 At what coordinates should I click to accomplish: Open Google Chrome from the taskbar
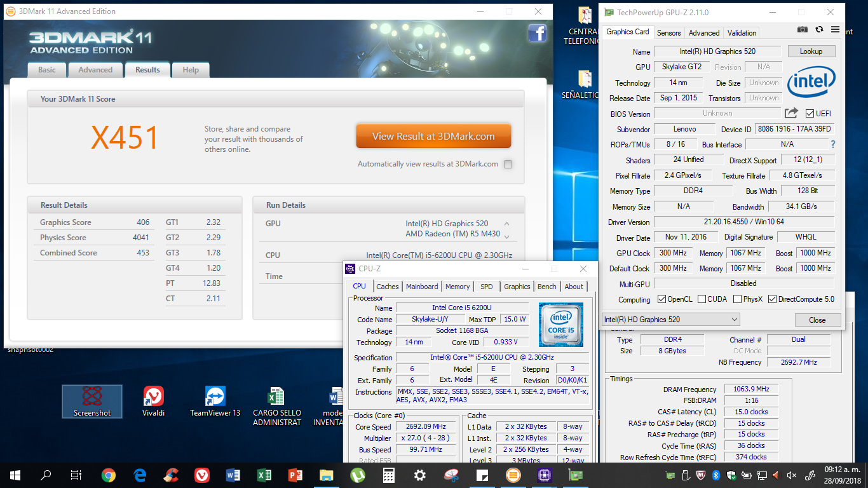click(109, 475)
